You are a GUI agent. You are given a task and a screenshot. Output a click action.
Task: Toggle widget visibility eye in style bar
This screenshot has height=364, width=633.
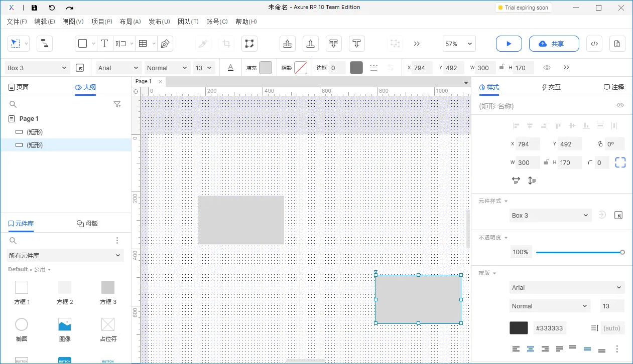coord(547,68)
